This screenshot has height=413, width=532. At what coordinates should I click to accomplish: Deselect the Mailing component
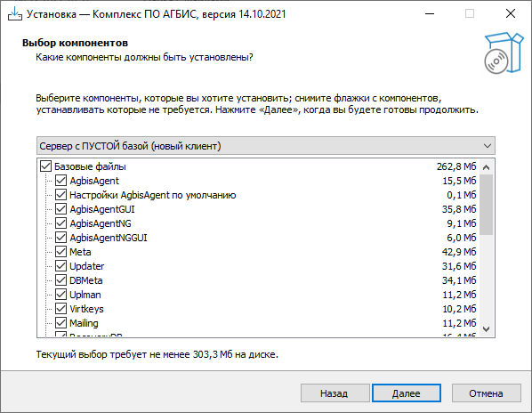[x=60, y=323]
